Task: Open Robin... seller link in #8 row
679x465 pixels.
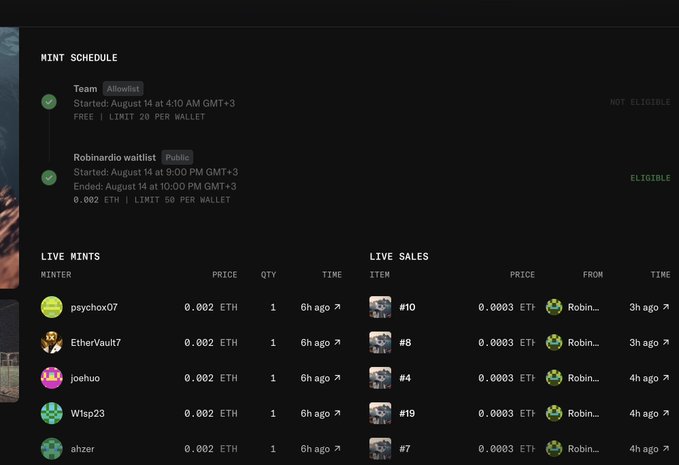Action: (583, 342)
